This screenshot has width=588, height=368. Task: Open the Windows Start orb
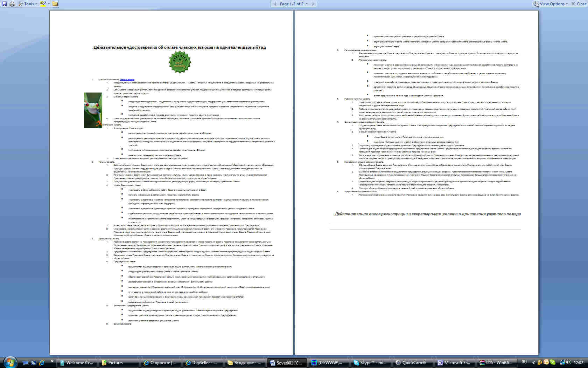coord(10,362)
